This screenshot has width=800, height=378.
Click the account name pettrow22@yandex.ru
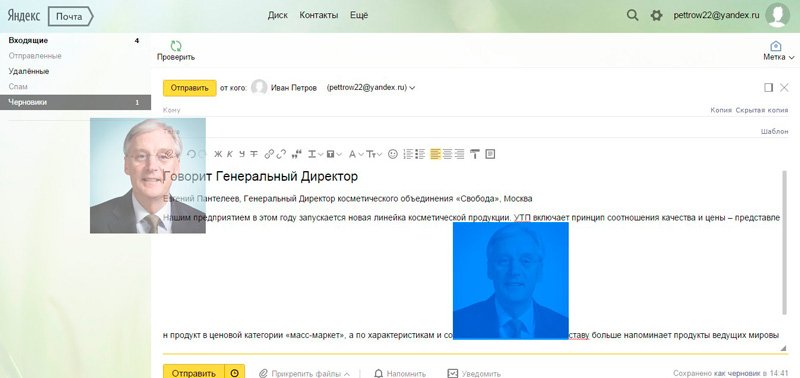tap(716, 15)
